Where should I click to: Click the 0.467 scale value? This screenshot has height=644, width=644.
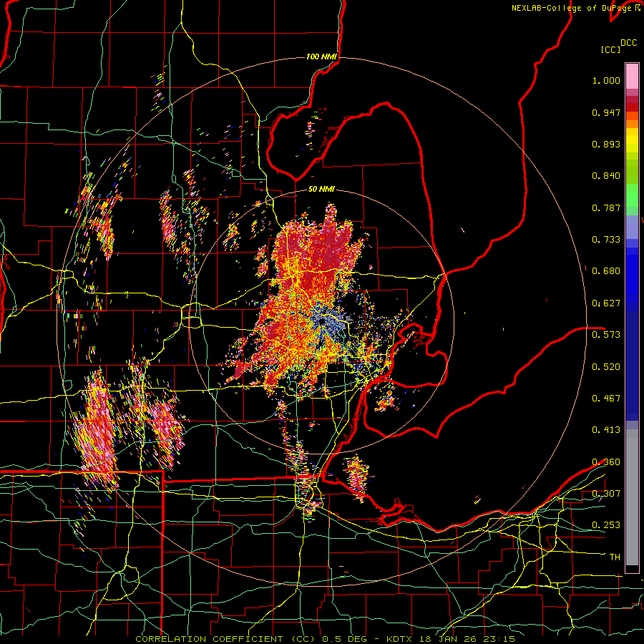point(606,399)
